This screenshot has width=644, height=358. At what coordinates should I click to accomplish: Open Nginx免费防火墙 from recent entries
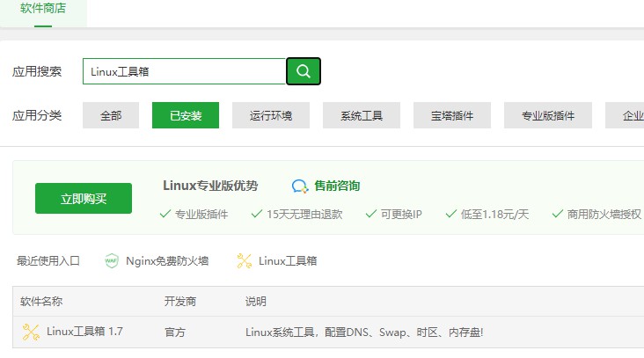(x=167, y=260)
